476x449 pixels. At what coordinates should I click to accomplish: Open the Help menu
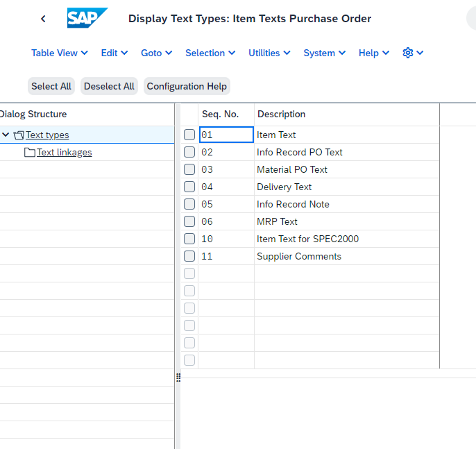[374, 53]
